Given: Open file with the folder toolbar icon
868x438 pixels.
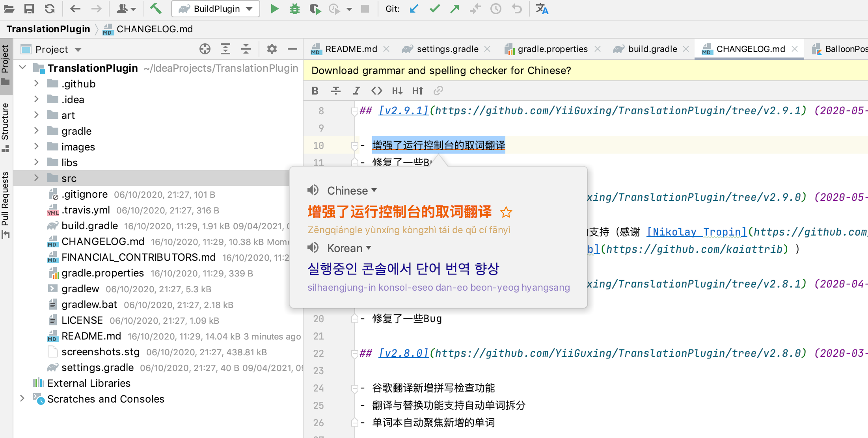Looking at the screenshot, I should point(9,9).
